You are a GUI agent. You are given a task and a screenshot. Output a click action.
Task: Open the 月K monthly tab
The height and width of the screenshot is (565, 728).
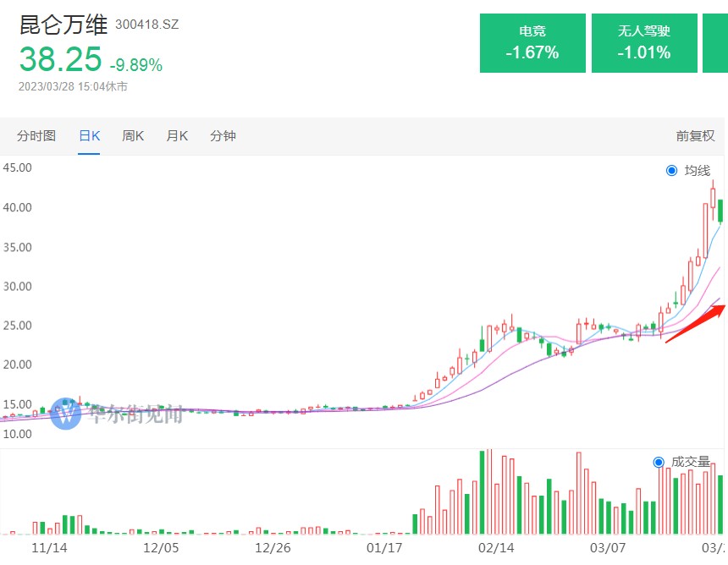tap(177, 136)
